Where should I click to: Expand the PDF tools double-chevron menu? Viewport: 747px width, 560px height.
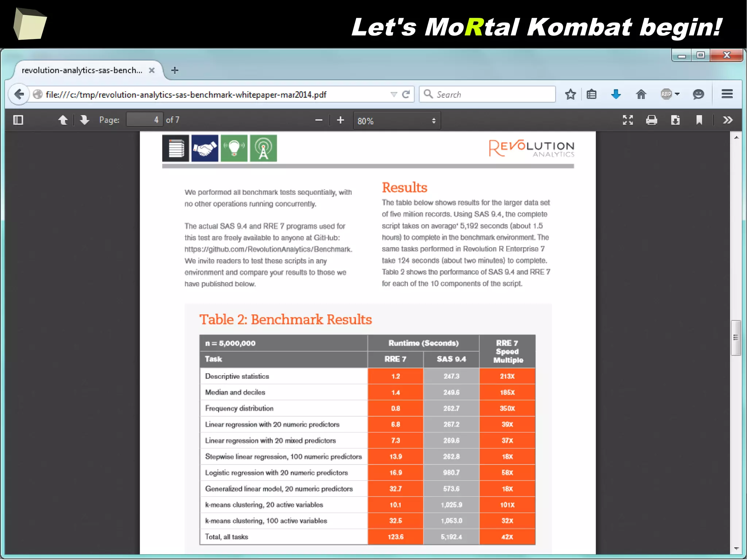point(728,120)
